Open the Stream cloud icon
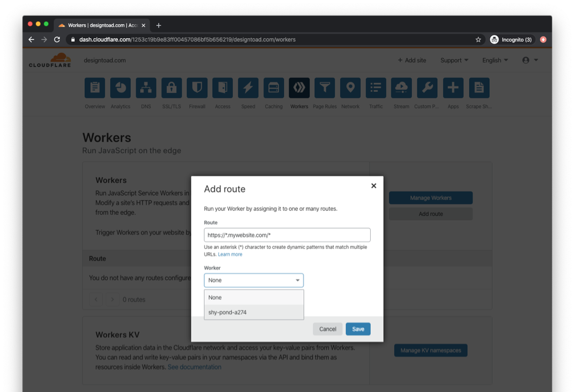Image resolution: width=574 pixels, height=392 pixels. tap(401, 88)
